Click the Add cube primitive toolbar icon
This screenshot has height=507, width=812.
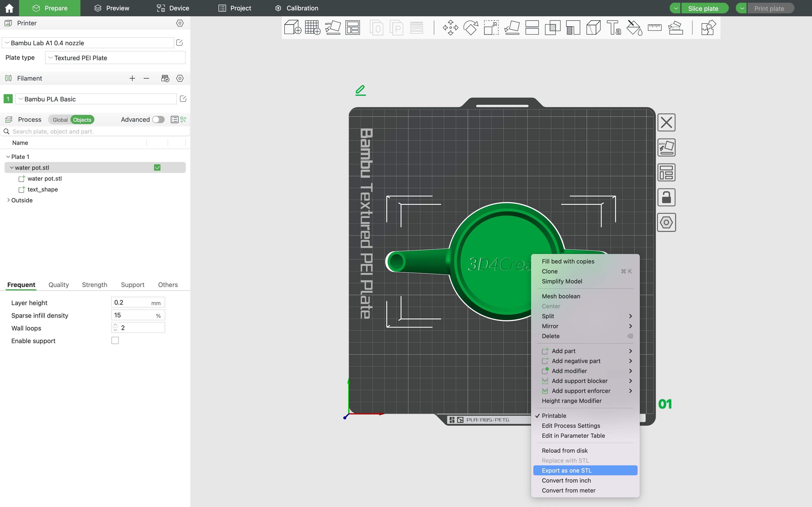[292, 27]
